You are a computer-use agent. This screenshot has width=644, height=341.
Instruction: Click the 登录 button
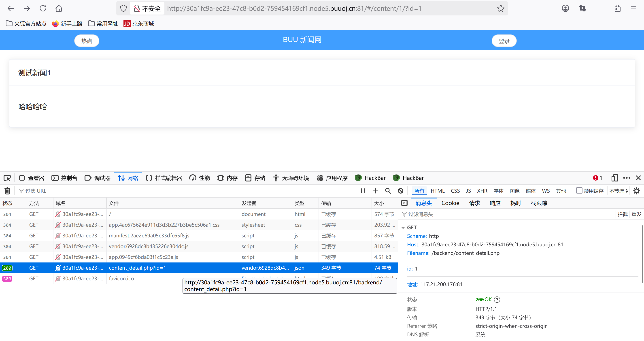(504, 41)
